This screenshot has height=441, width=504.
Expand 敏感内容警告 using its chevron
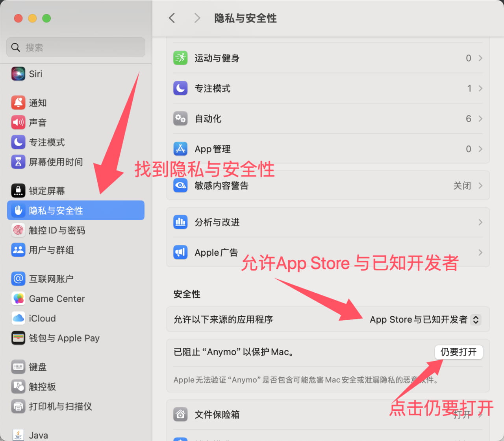pos(480,186)
